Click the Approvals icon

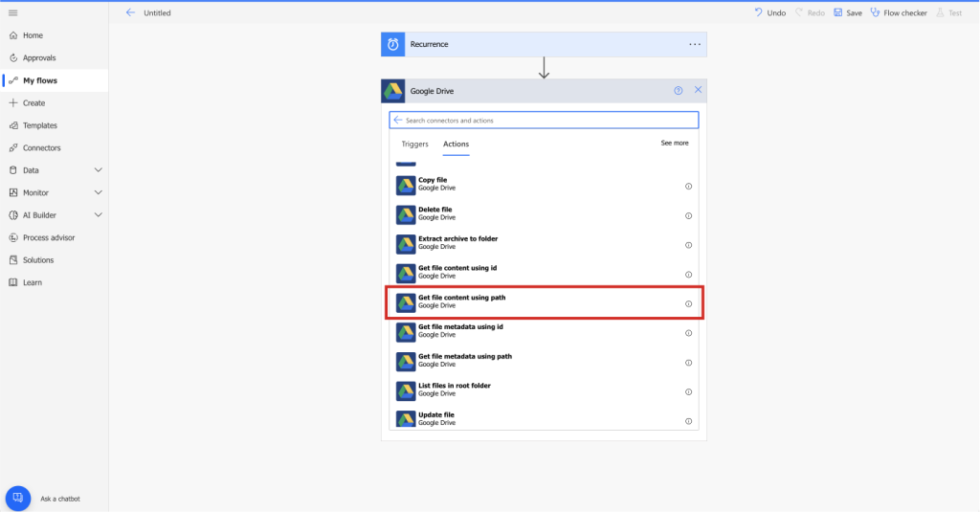(x=13, y=57)
